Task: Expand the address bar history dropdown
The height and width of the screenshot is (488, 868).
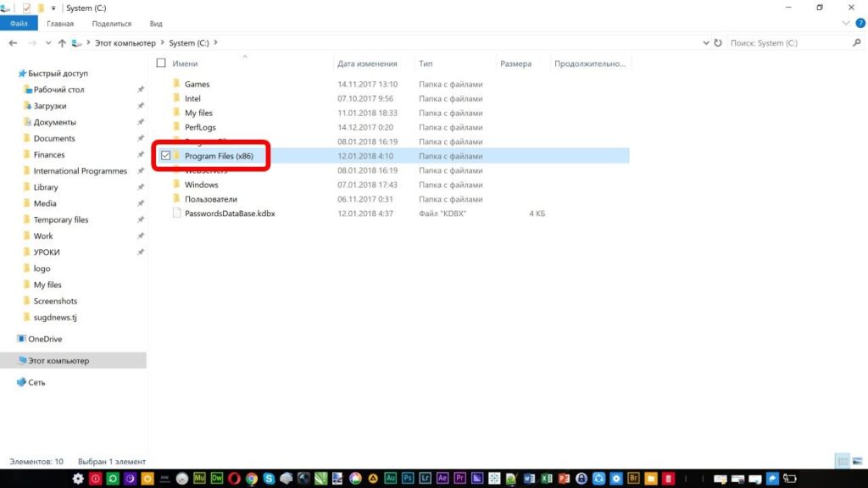Action: click(706, 42)
